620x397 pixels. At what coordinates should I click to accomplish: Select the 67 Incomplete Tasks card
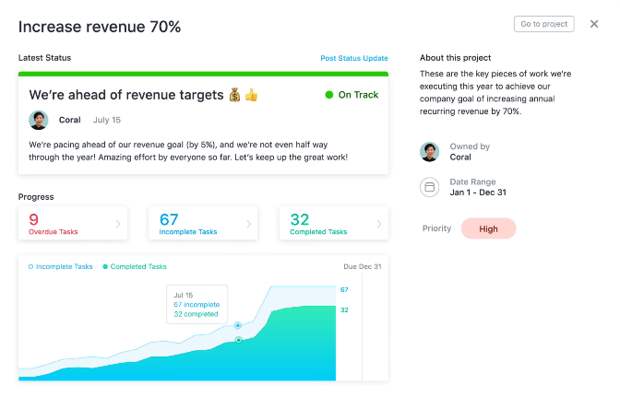(x=203, y=224)
